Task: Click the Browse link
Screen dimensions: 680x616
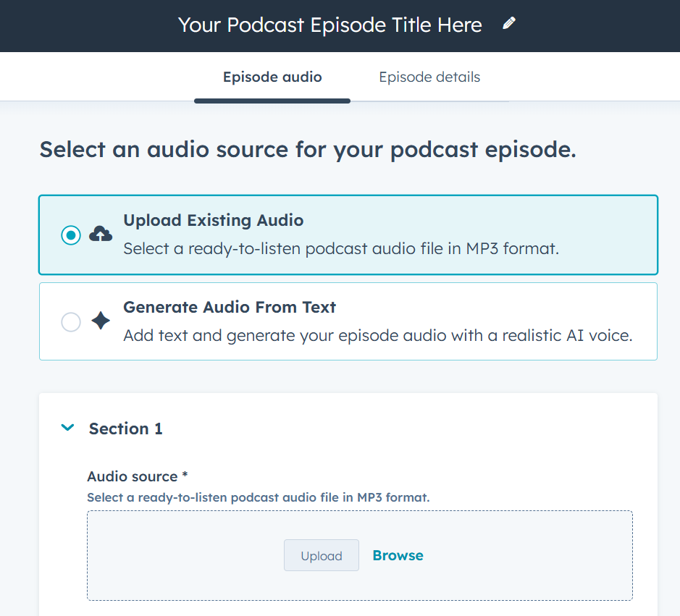Action: (x=398, y=555)
